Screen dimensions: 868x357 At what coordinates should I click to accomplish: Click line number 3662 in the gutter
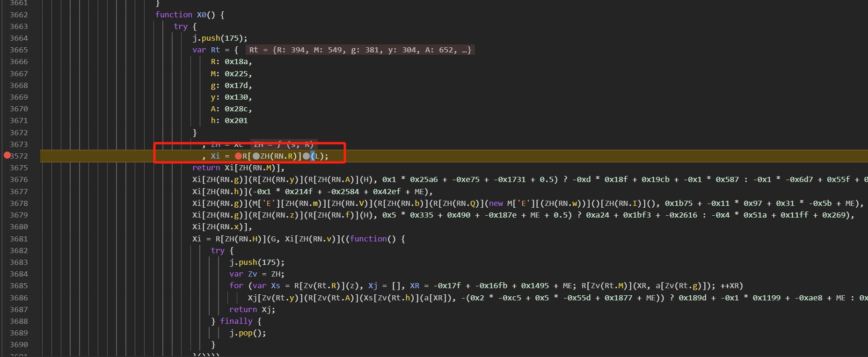[19, 15]
